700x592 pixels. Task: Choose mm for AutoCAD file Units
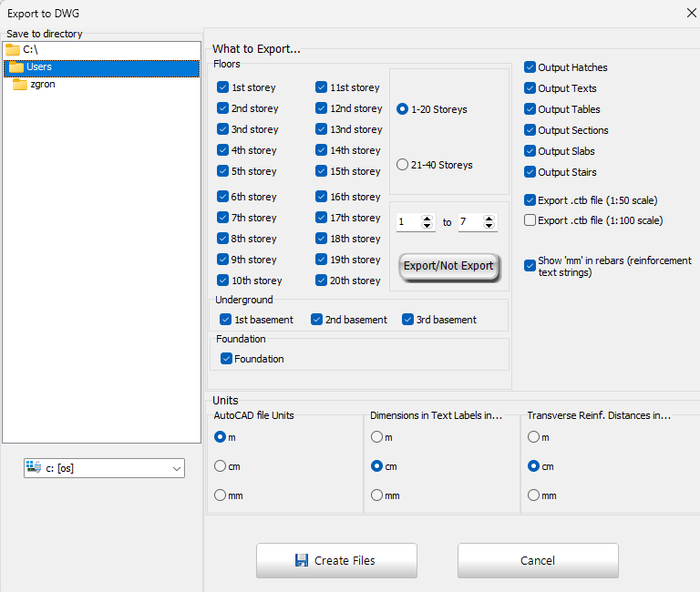click(220, 495)
